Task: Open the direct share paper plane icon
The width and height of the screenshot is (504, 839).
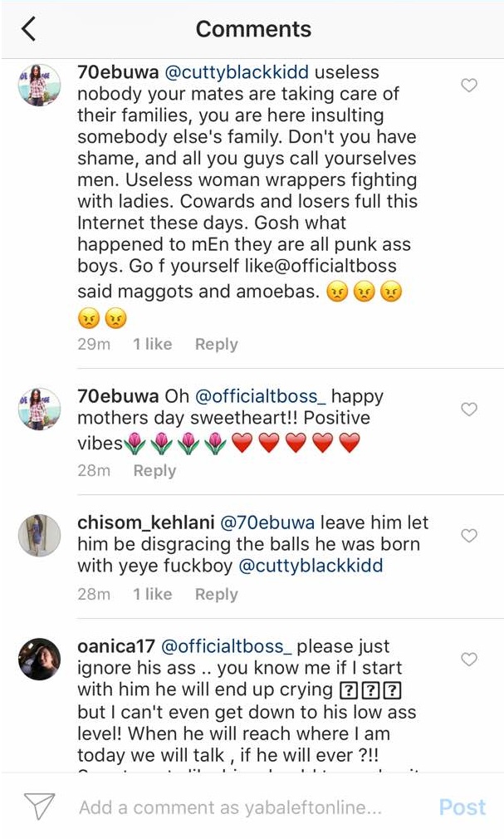Action: click(39, 807)
